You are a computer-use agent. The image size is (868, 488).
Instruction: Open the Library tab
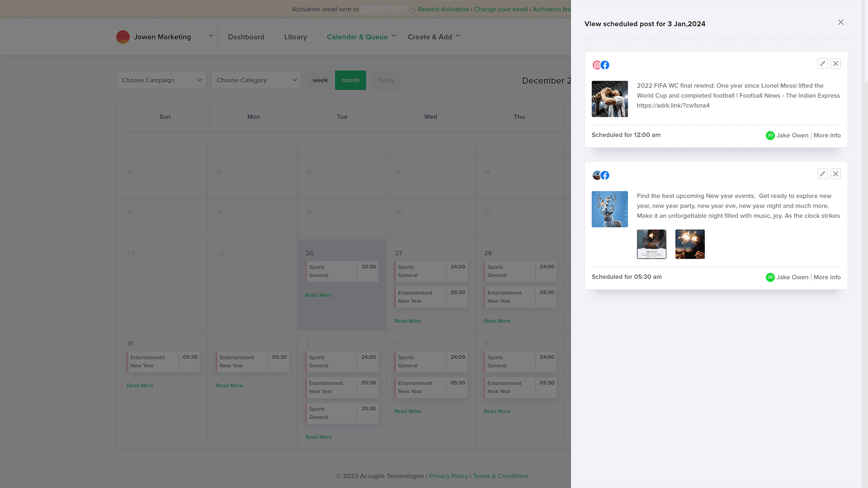point(296,37)
